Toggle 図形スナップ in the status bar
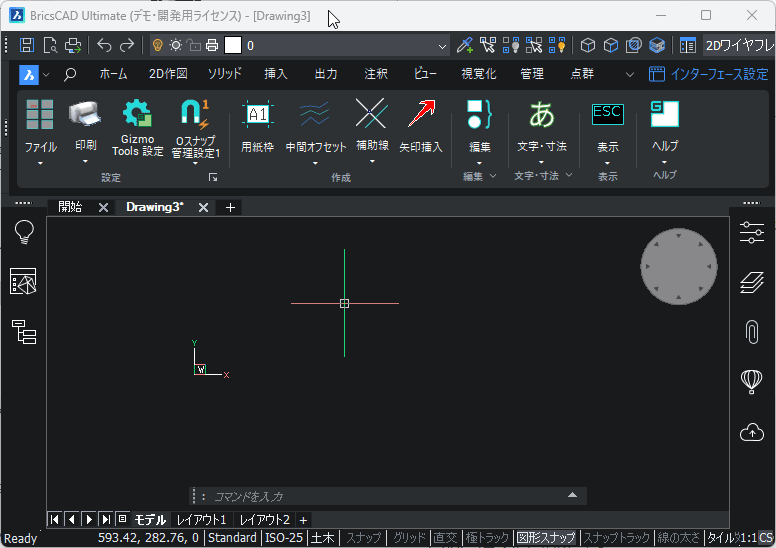 pyautogui.click(x=546, y=538)
